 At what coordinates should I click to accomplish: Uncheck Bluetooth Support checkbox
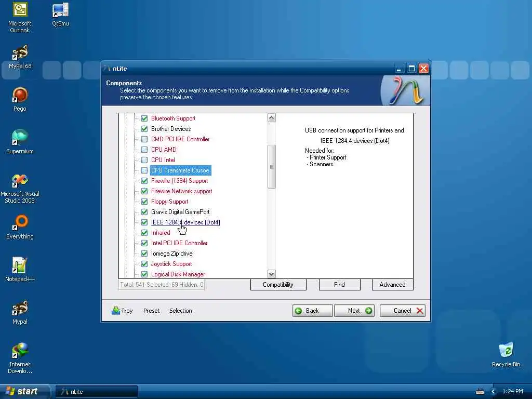pos(144,118)
